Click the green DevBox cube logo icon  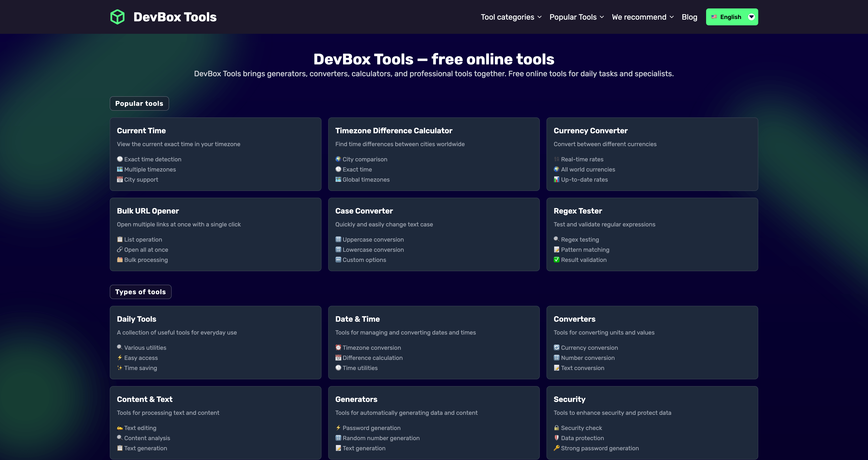(117, 17)
